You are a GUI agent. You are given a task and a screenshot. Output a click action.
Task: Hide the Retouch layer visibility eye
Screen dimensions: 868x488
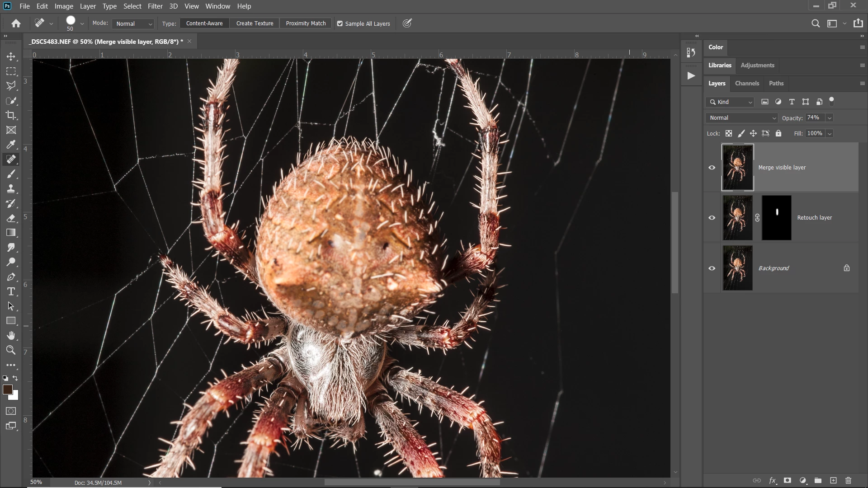click(x=712, y=218)
